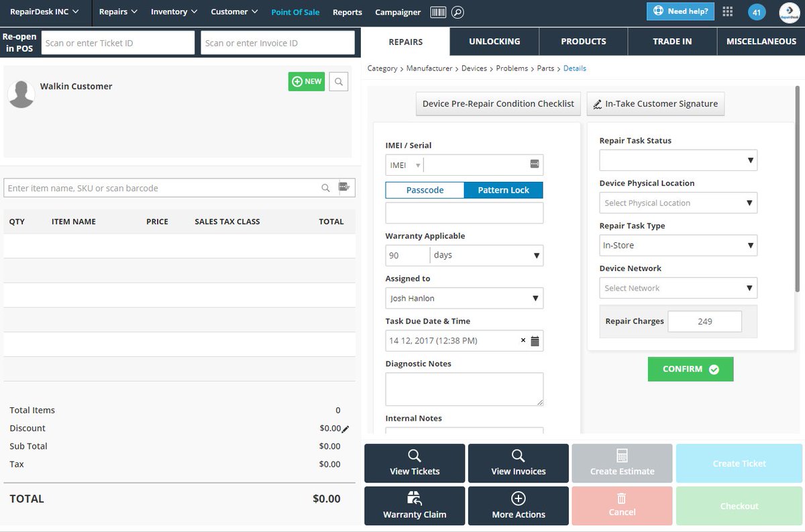
Task: Open the IMEI type dropdown
Action: [x=405, y=165]
